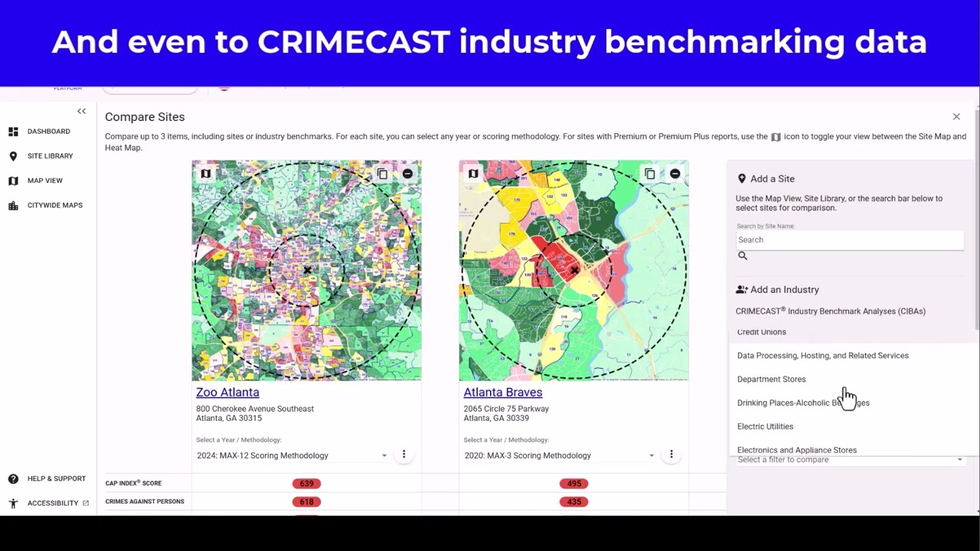Open Map View from the sidebar

point(45,181)
